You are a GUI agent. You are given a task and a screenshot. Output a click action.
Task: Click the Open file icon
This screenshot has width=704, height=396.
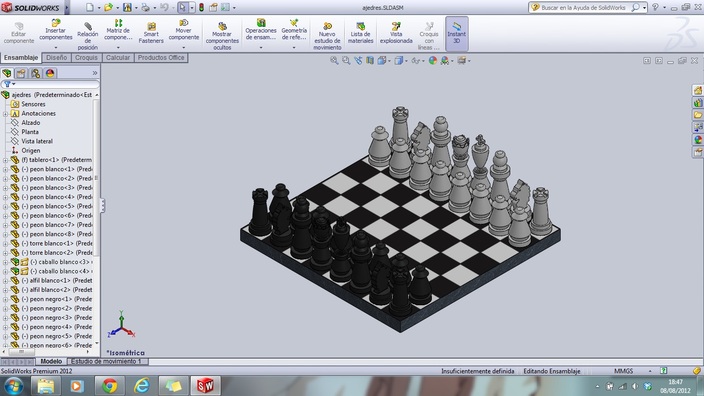click(x=108, y=7)
